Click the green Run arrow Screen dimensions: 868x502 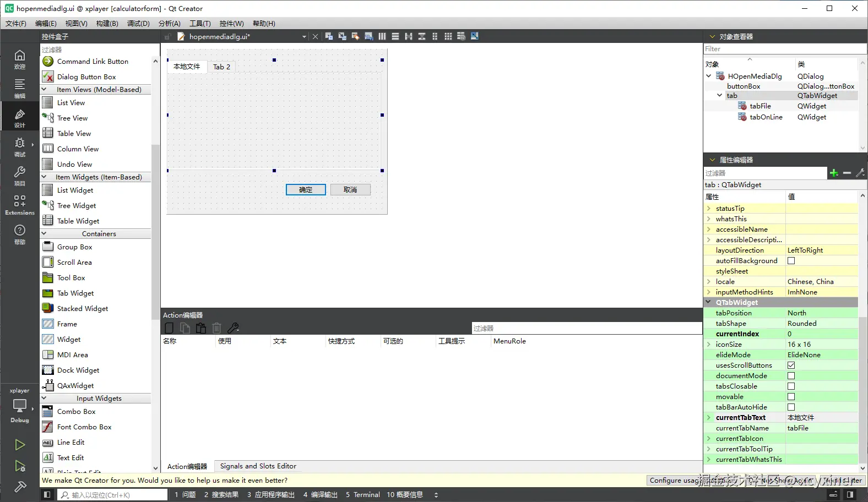coord(20,445)
